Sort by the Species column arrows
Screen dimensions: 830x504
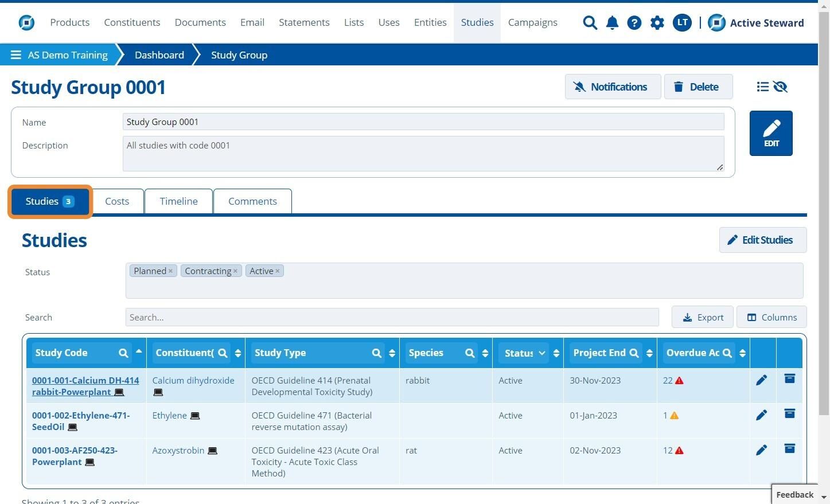485,353
